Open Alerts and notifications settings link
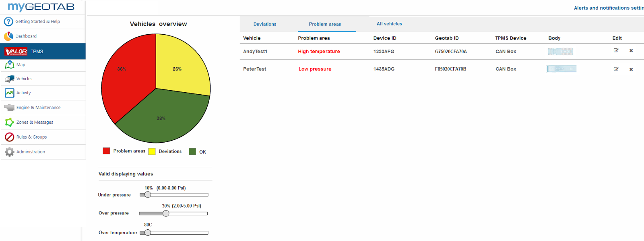 (609, 8)
